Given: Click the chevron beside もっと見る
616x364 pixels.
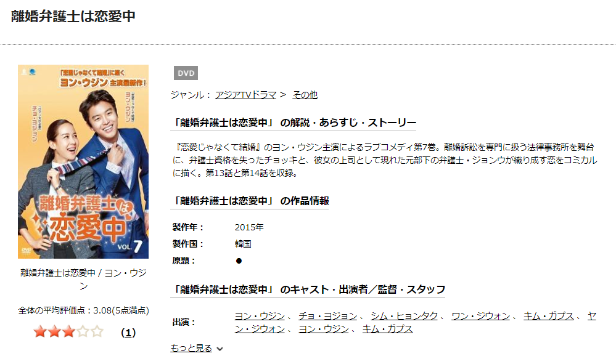Looking at the screenshot, I should click(220, 349).
